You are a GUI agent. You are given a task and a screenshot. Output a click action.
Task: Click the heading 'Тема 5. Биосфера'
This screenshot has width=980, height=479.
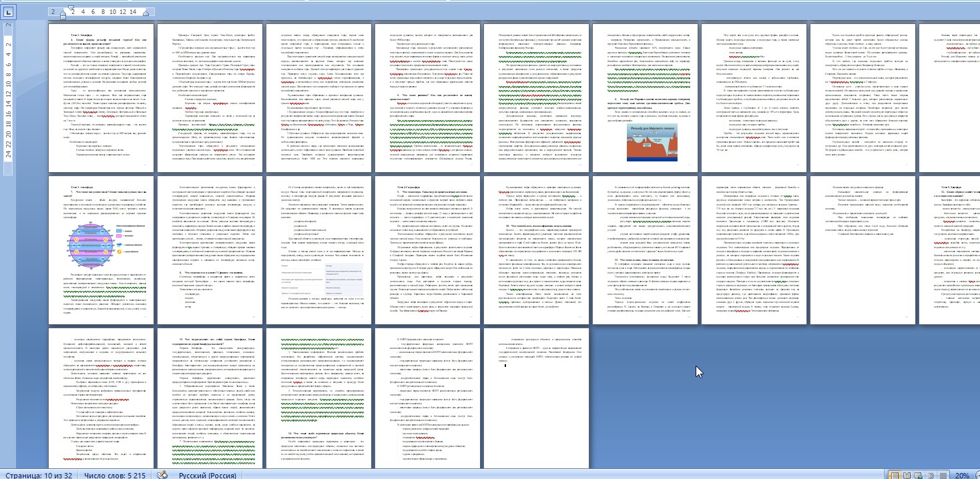point(951,186)
